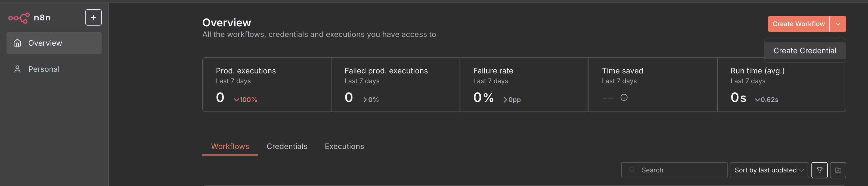This screenshot has height=186, width=868.
Task: Click the search magnifier icon
Action: [632, 170]
